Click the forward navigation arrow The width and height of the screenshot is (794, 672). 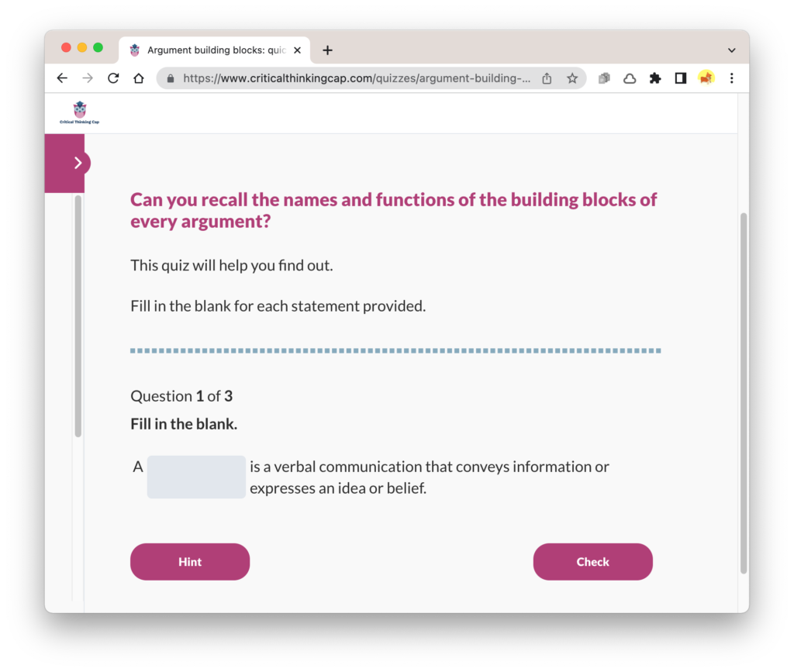pyautogui.click(x=88, y=78)
